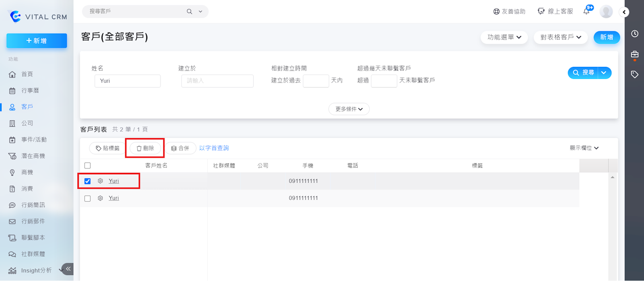Image resolution: width=644 pixels, height=281 pixels.
Task: Toggle the select-all header checkbox
Action: point(88,165)
